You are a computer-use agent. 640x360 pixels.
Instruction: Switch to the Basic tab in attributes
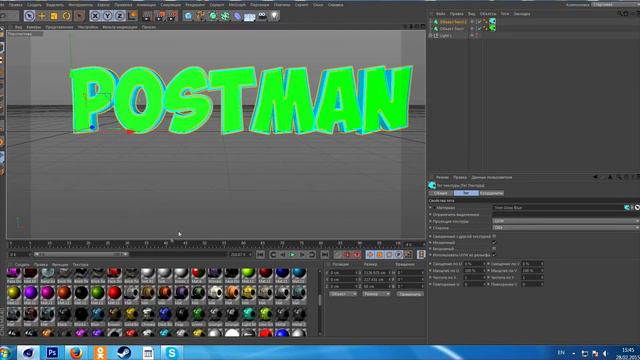pyautogui.click(x=441, y=193)
